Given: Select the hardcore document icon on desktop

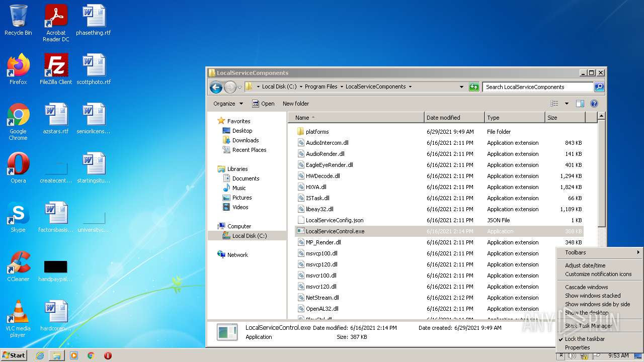Looking at the screenshot, I should point(56,316).
